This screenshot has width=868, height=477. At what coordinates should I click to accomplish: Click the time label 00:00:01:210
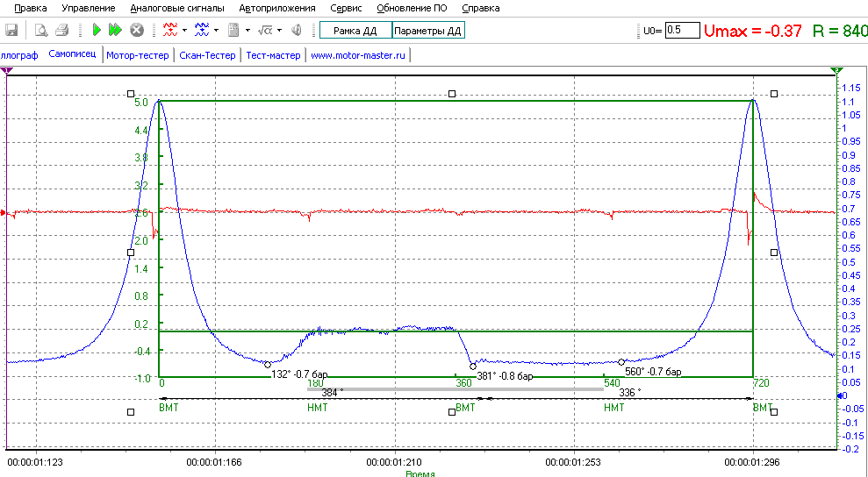click(x=395, y=461)
